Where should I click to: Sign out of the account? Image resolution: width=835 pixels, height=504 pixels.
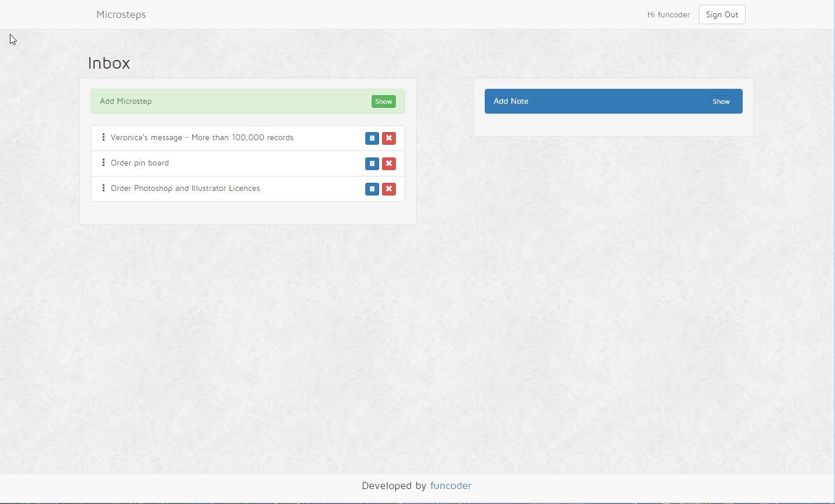[722, 15]
